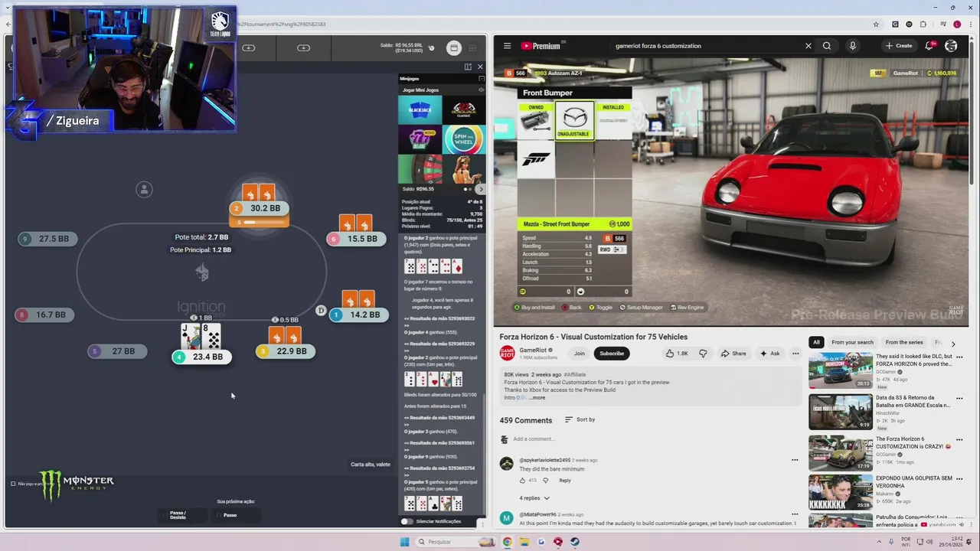Open options for spykerlaviolette2495's comment

pos(795,460)
